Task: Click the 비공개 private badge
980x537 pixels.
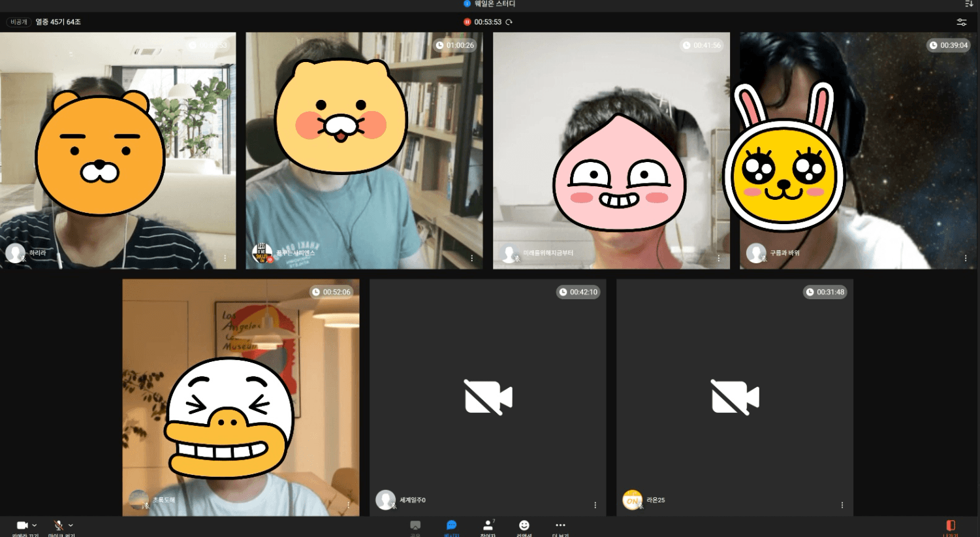Action: [x=18, y=22]
